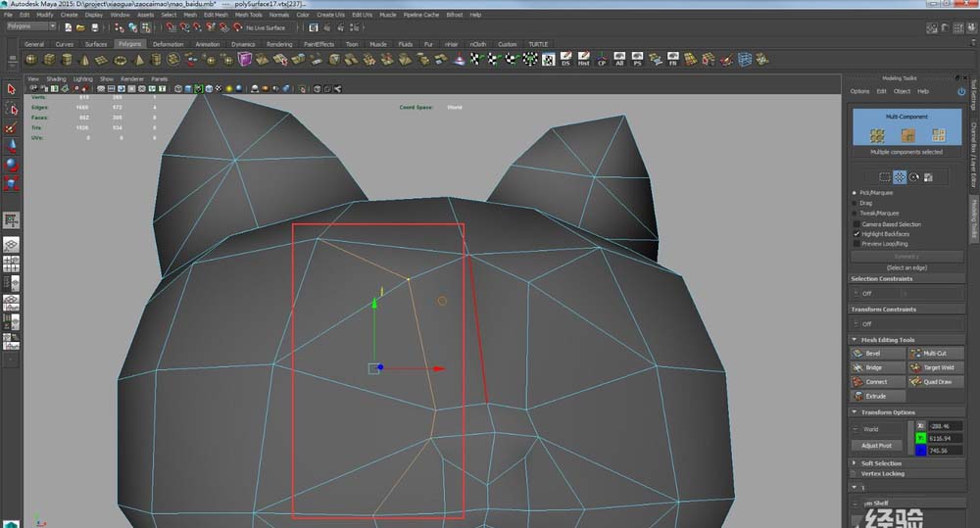This screenshot has width=980, height=528.
Task: Create a polygon pyramid from shelf
Action: click(138, 60)
